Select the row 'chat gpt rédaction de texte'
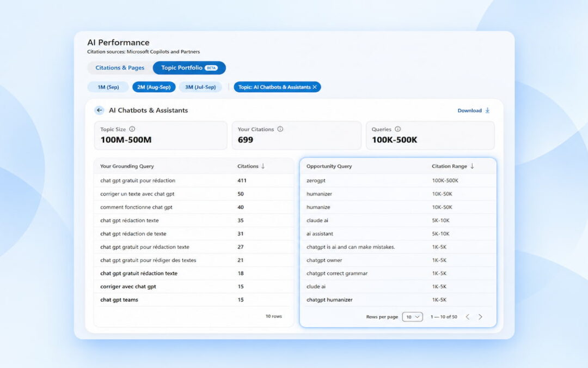This screenshot has width=588, height=368. (x=193, y=233)
